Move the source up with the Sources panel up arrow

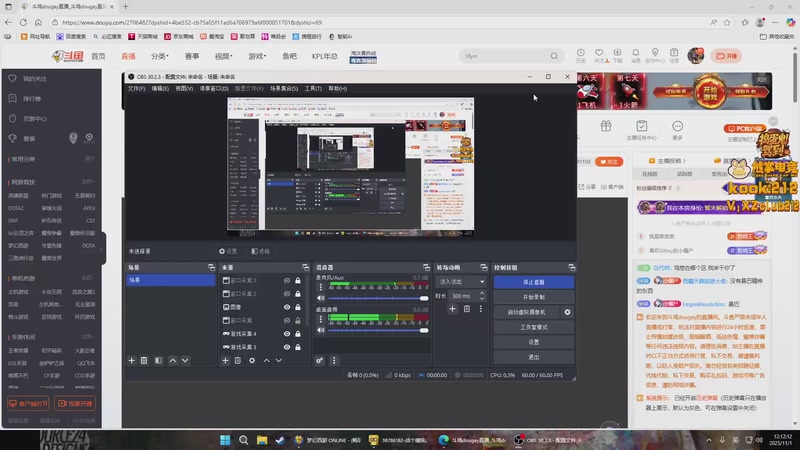[266, 360]
